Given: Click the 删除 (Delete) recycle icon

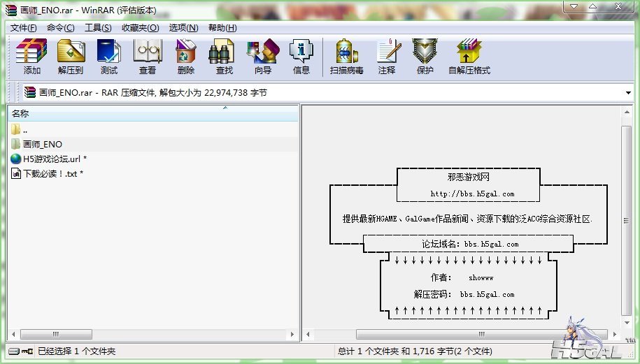Looking at the screenshot, I should [186, 57].
